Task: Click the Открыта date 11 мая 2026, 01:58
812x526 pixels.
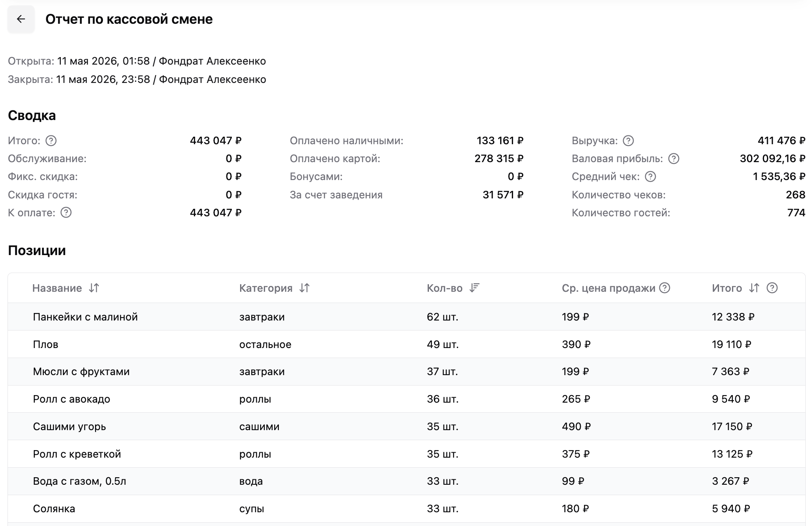Action: (x=103, y=61)
